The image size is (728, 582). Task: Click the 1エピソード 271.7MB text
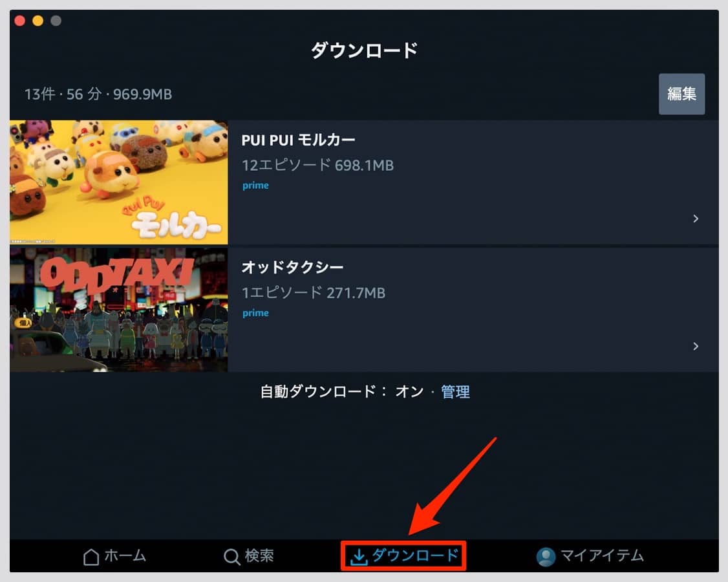coord(314,293)
